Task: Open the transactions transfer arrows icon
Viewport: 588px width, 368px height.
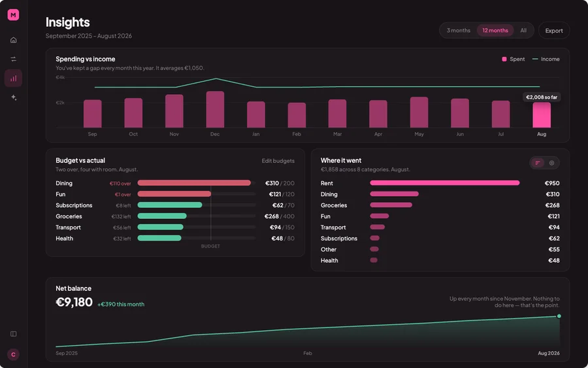Action: click(14, 59)
